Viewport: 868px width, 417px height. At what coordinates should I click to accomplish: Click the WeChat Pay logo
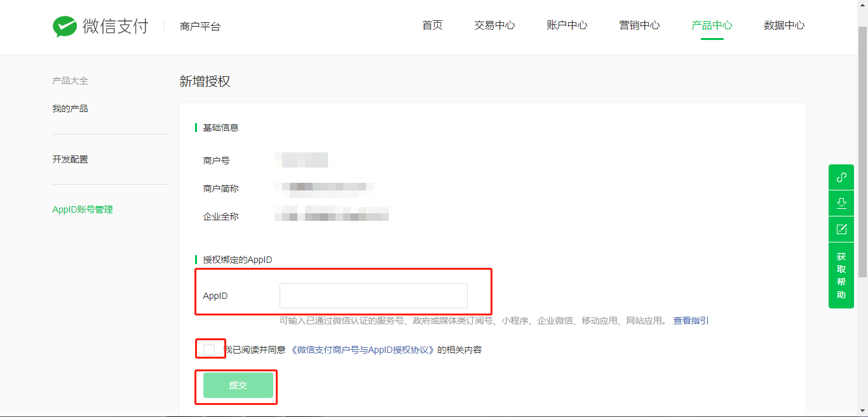[100, 26]
